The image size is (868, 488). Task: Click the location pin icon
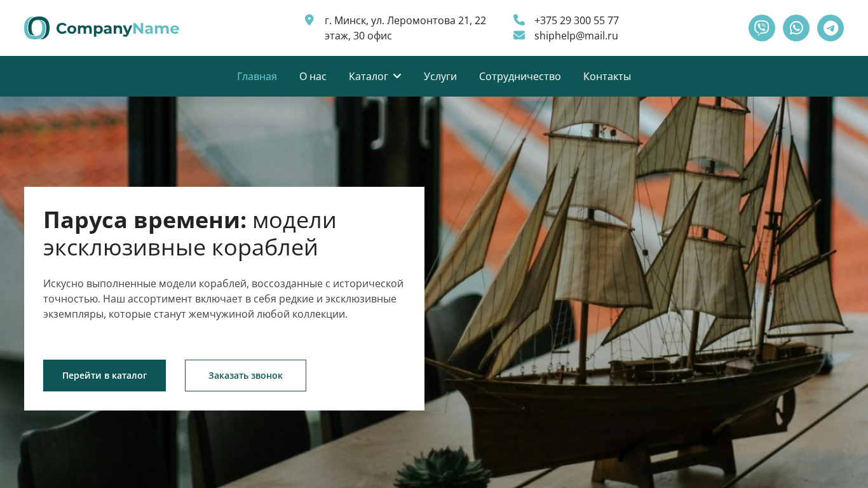tap(309, 20)
